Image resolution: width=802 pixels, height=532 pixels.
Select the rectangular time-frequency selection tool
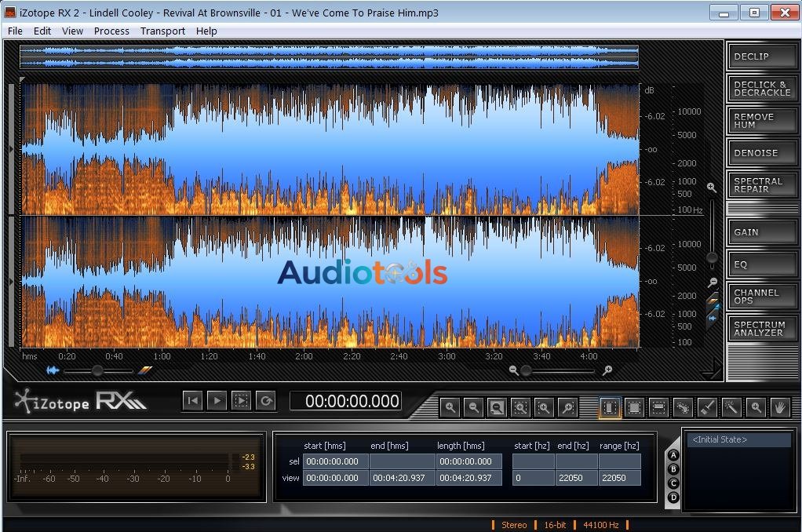pos(636,407)
